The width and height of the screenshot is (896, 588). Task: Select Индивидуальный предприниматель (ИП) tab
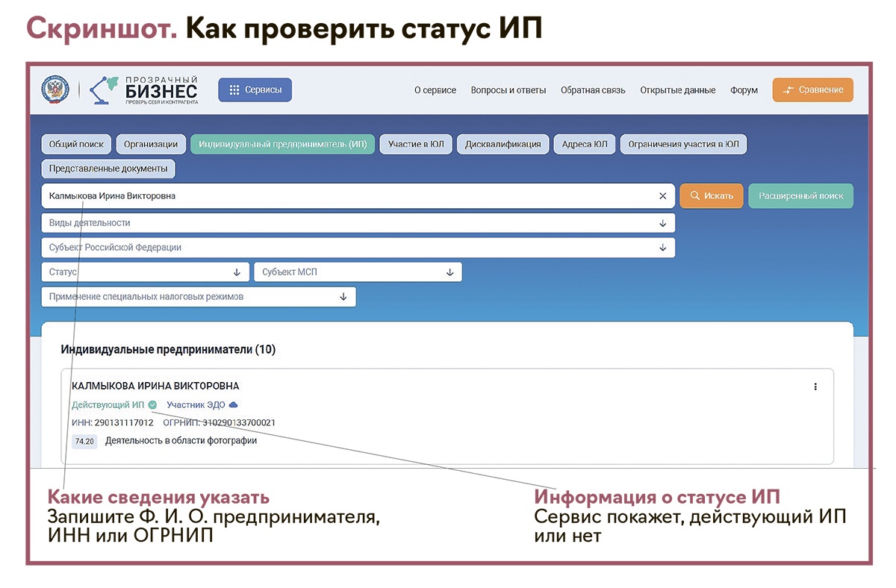(x=283, y=144)
